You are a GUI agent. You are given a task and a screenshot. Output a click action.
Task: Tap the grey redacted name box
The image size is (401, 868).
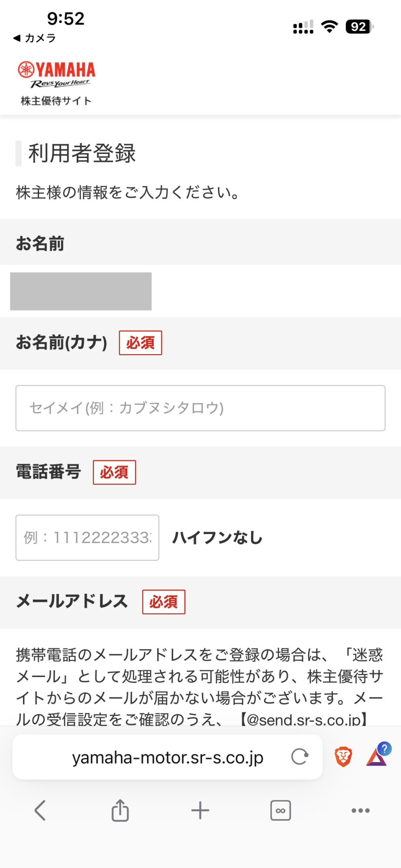(x=81, y=291)
